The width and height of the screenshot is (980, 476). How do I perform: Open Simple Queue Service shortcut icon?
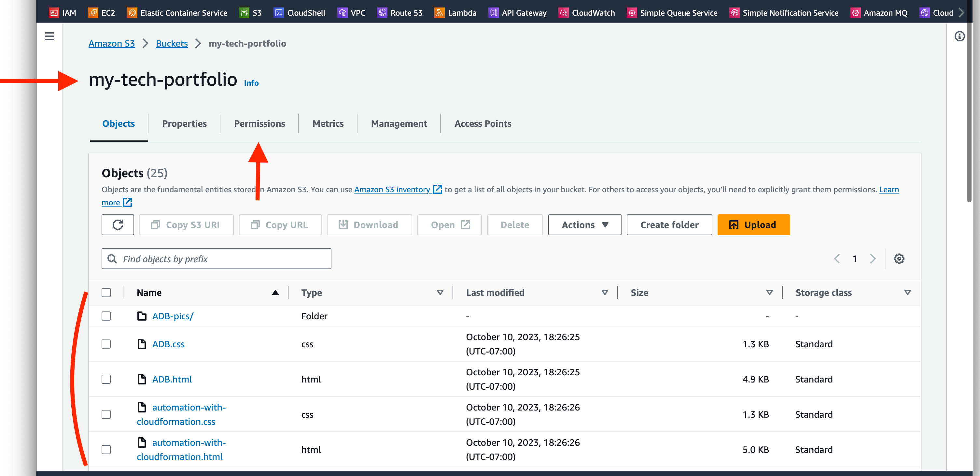point(632,13)
